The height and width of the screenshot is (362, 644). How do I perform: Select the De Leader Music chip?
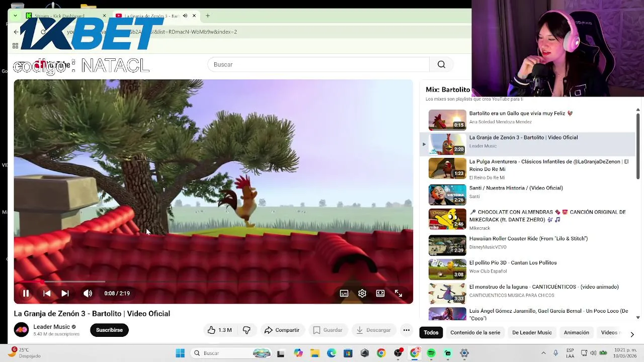pos(532,332)
